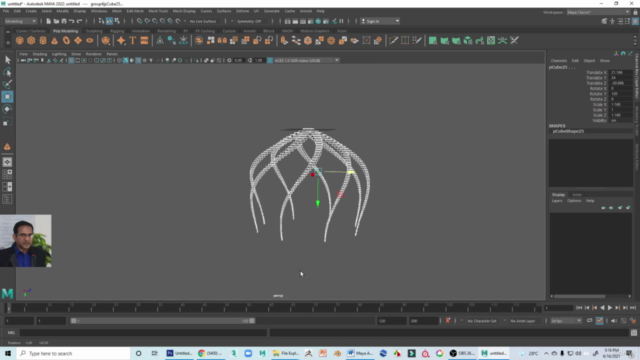Toggle Snap to curves
This screenshot has height=360, width=640.
[147, 21]
